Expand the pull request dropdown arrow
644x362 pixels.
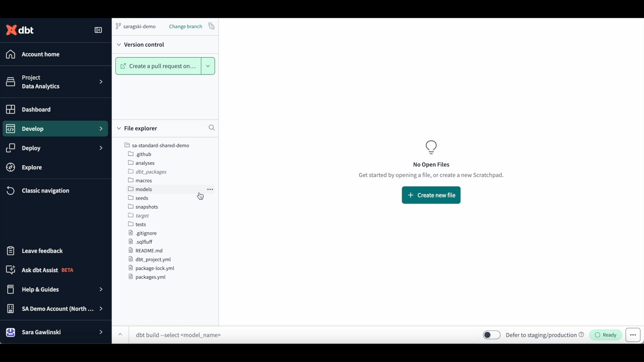tap(207, 66)
